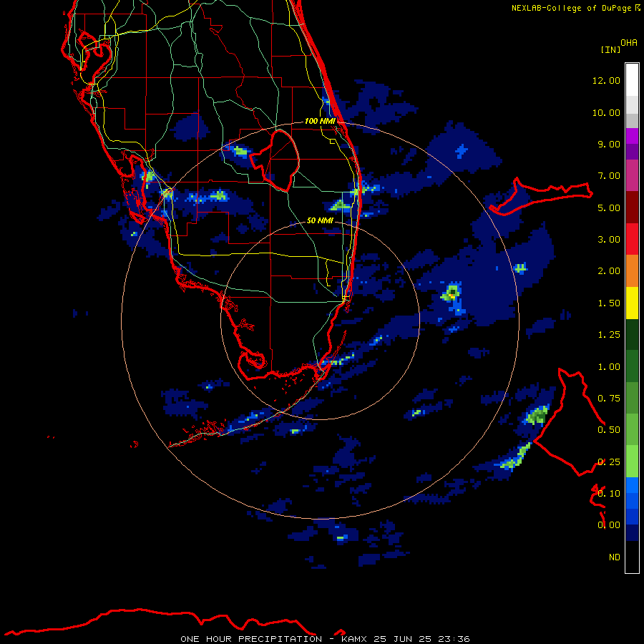Click the 12.00 legend value

606,80
